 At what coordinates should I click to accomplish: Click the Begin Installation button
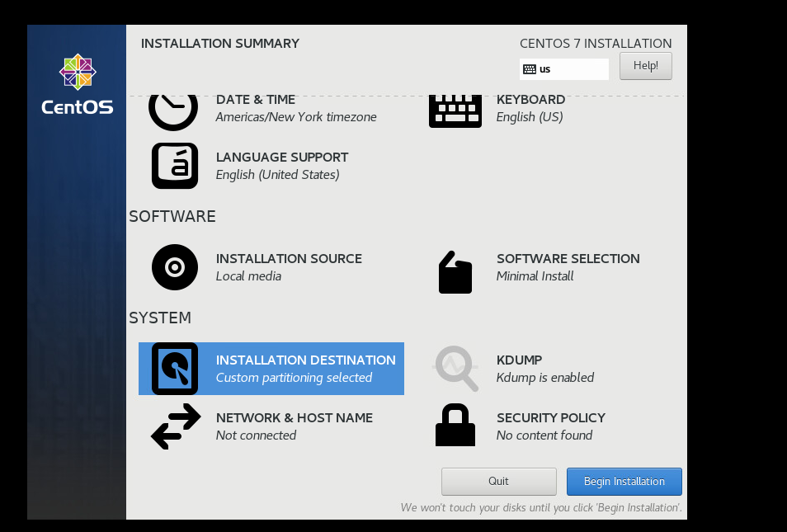tap(624, 482)
